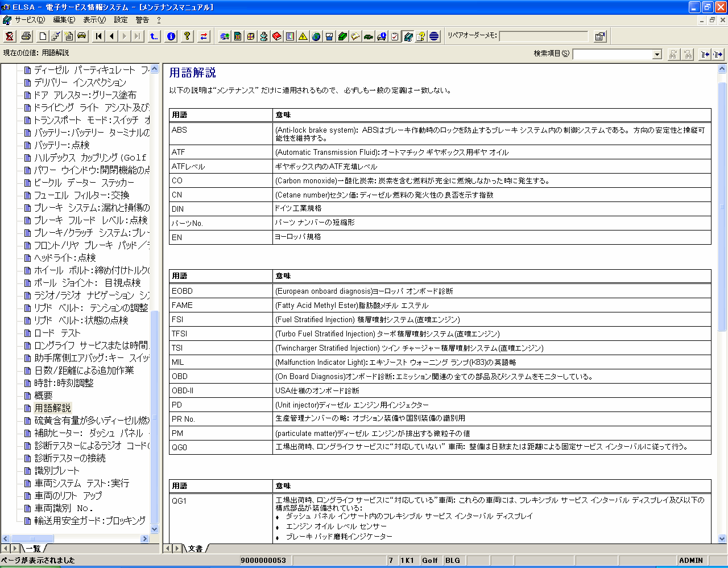Image resolution: width=728 pixels, height=568 pixels.
Task: Click the document with question mark icon
Action: [x=421, y=36]
